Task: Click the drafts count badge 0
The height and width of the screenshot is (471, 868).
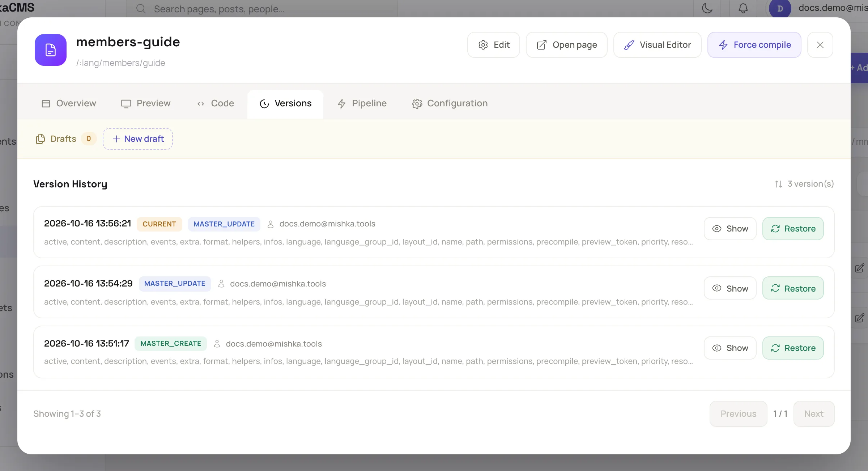Action: [x=89, y=139]
